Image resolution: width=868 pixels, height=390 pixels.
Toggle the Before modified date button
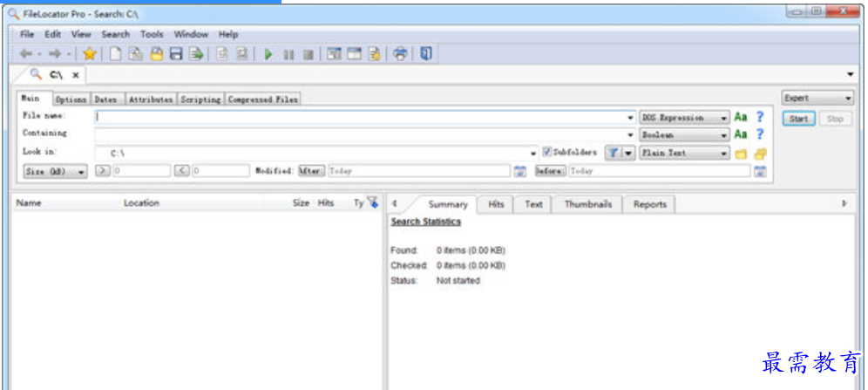point(550,171)
